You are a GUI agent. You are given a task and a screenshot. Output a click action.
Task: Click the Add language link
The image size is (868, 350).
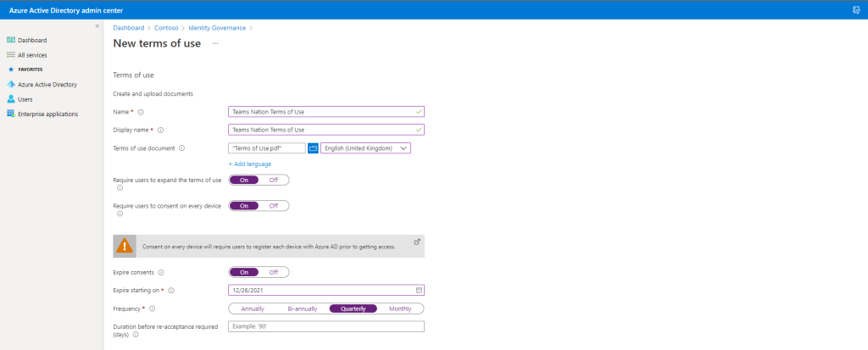coord(250,164)
